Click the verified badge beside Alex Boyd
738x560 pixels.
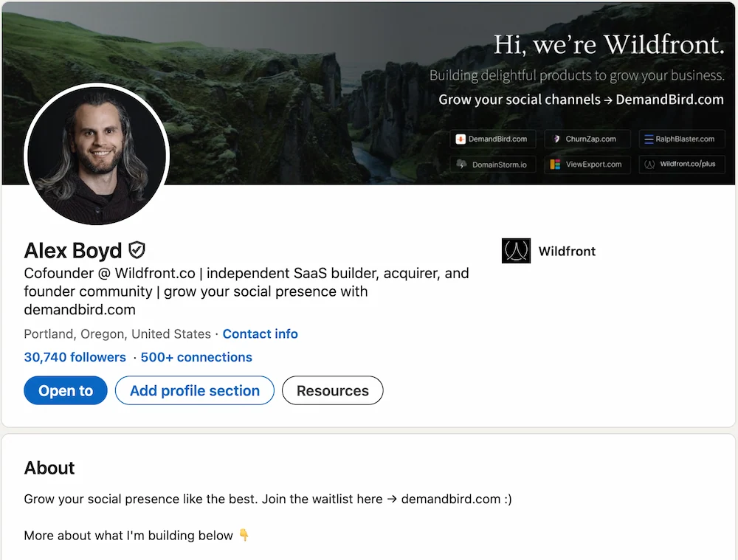pyautogui.click(x=137, y=249)
